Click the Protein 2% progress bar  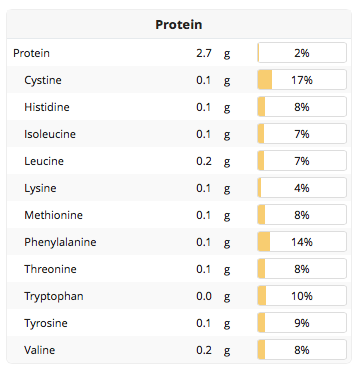click(302, 53)
